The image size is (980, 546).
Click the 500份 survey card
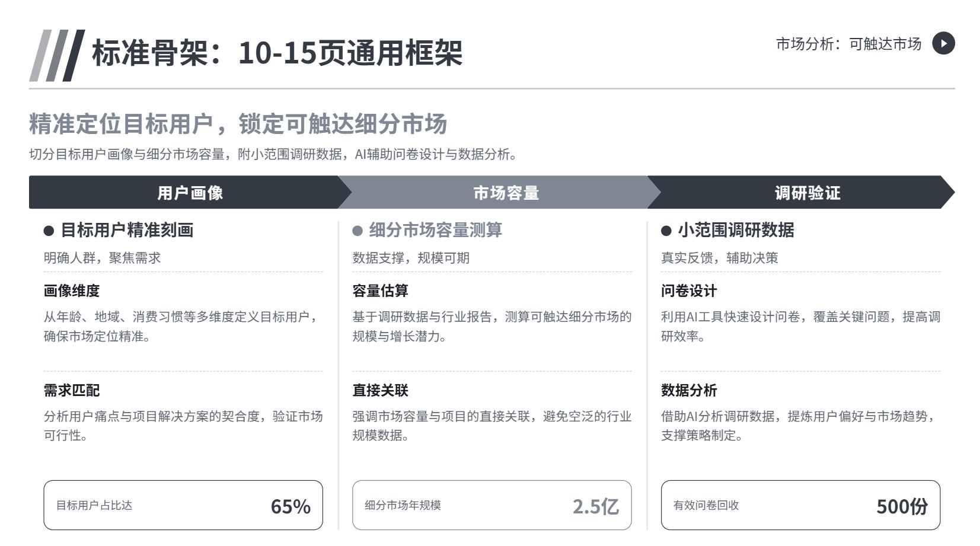800,505
